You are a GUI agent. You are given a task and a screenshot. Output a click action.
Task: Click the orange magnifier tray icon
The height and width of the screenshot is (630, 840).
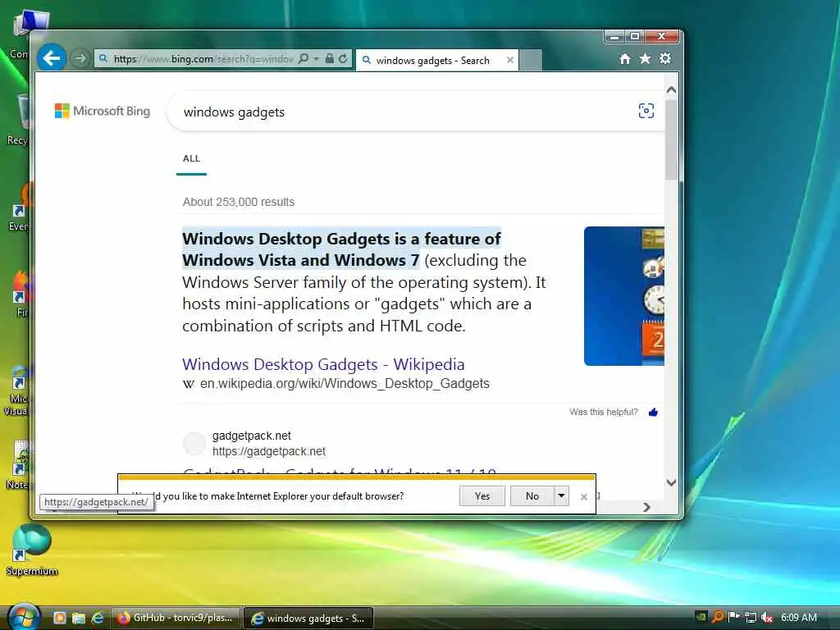717,617
